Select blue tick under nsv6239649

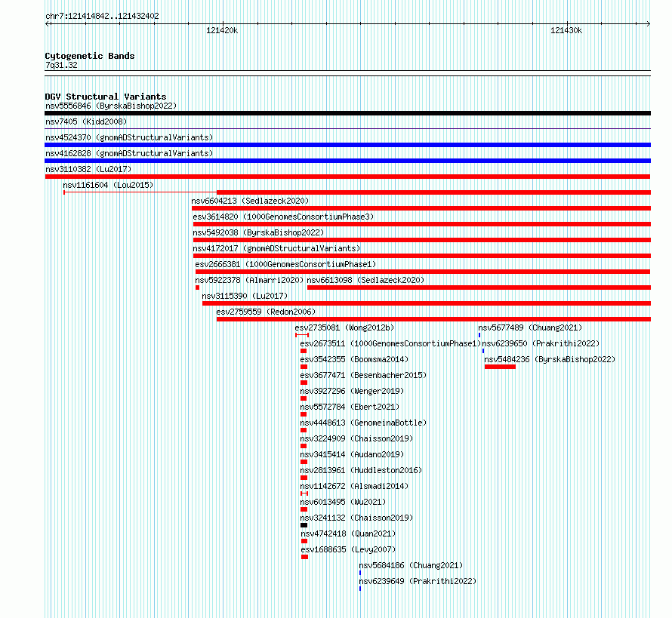tap(360, 589)
